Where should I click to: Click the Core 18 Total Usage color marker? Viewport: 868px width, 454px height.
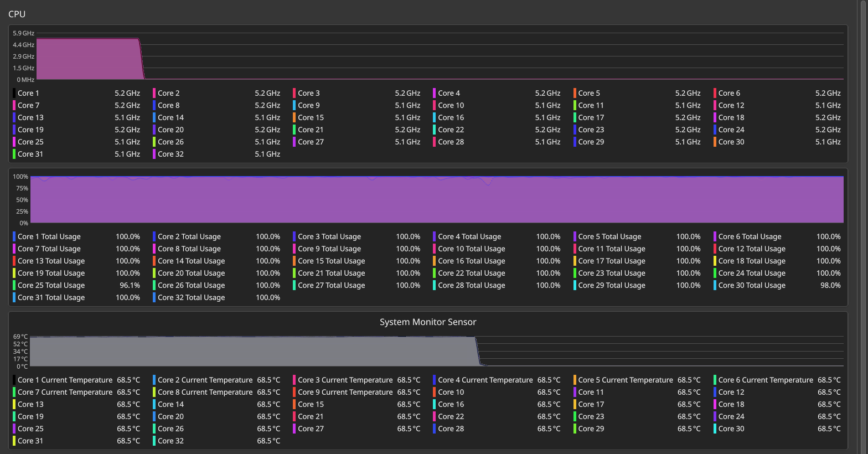click(x=715, y=261)
